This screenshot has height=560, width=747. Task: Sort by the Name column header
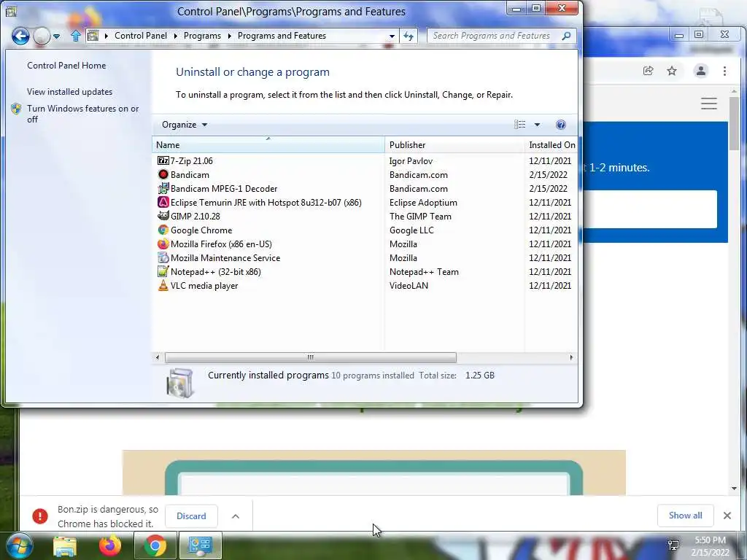(x=268, y=145)
